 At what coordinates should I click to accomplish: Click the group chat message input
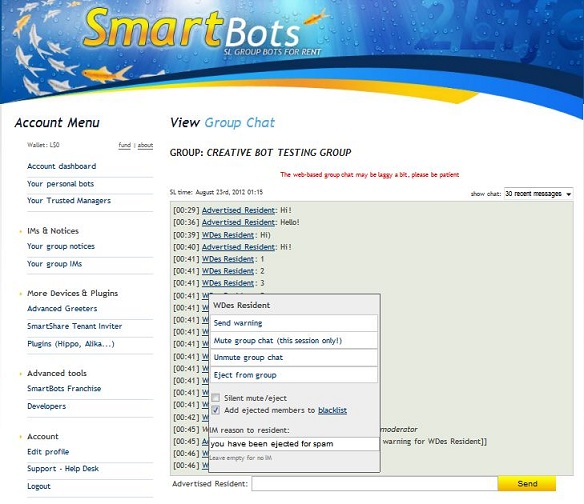(x=375, y=484)
